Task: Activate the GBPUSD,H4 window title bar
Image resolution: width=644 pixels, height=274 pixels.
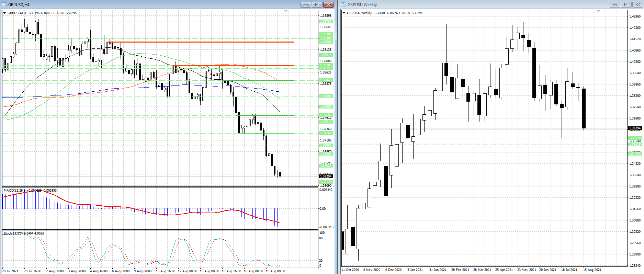Action: 137,4
